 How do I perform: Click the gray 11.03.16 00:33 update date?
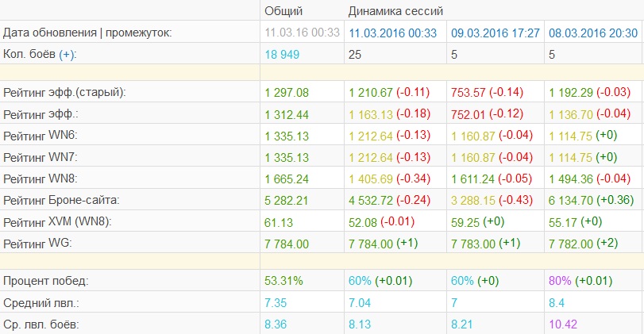(x=302, y=33)
